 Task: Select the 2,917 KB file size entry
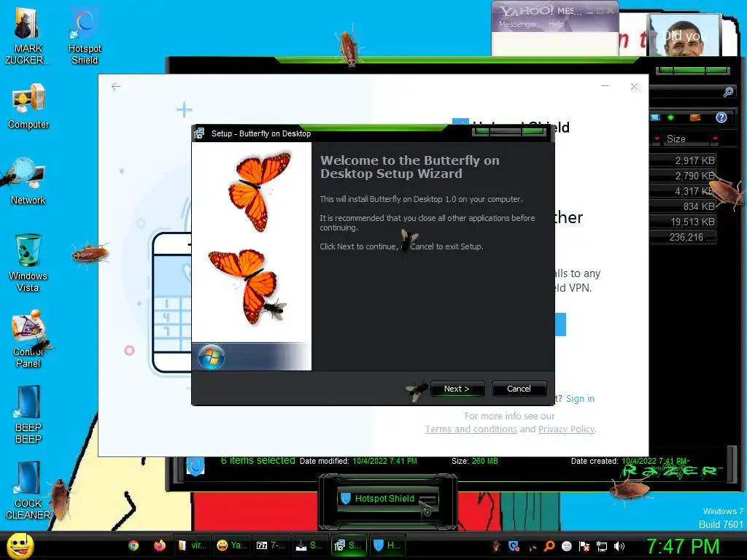[x=683, y=160]
